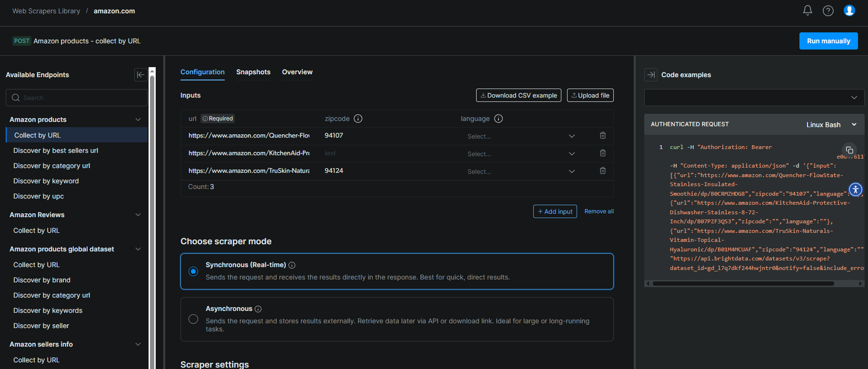This screenshot has height=369, width=868.
Task: Open the user account avatar
Action: 849,10
